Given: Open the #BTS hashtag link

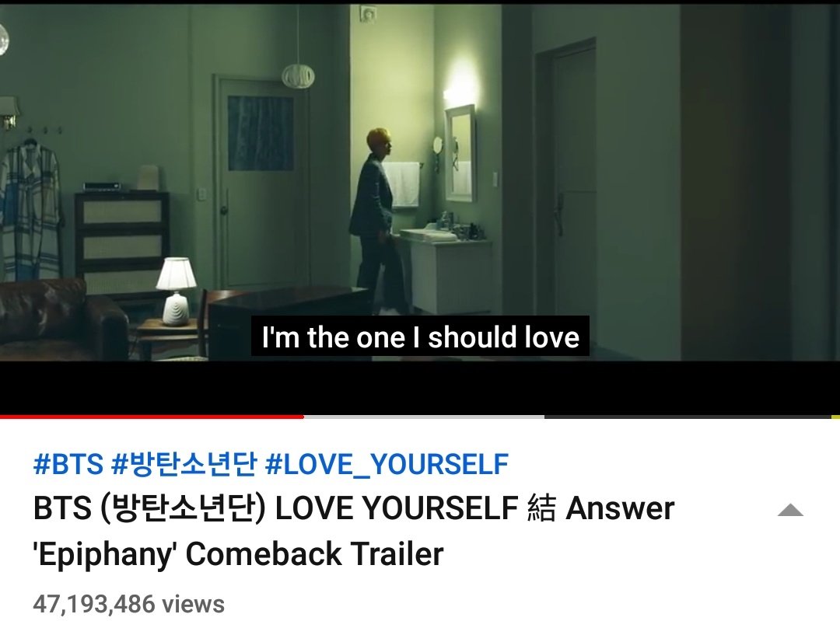Looking at the screenshot, I should (x=68, y=463).
